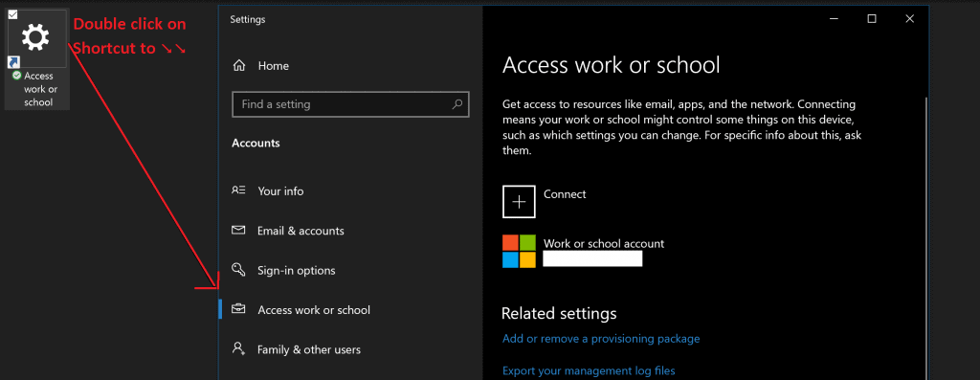Screen dimensions: 980x380
Task: Click the vertical scrollbar in Settings
Action: (x=925, y=237)
